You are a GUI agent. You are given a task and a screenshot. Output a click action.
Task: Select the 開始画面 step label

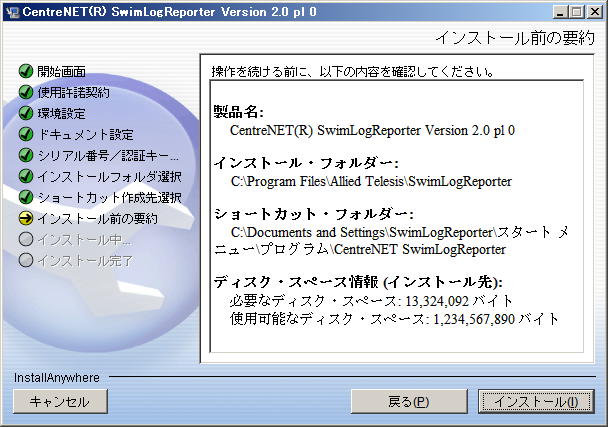62,71
